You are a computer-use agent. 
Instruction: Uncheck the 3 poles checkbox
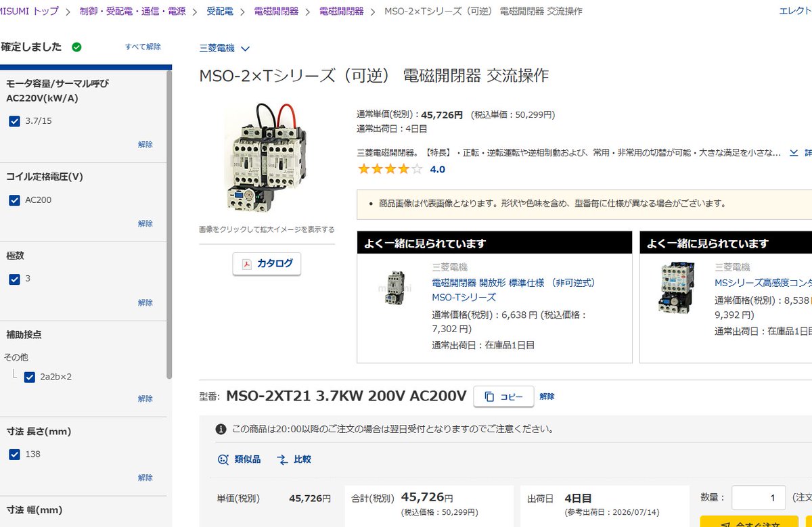point(14,279)
